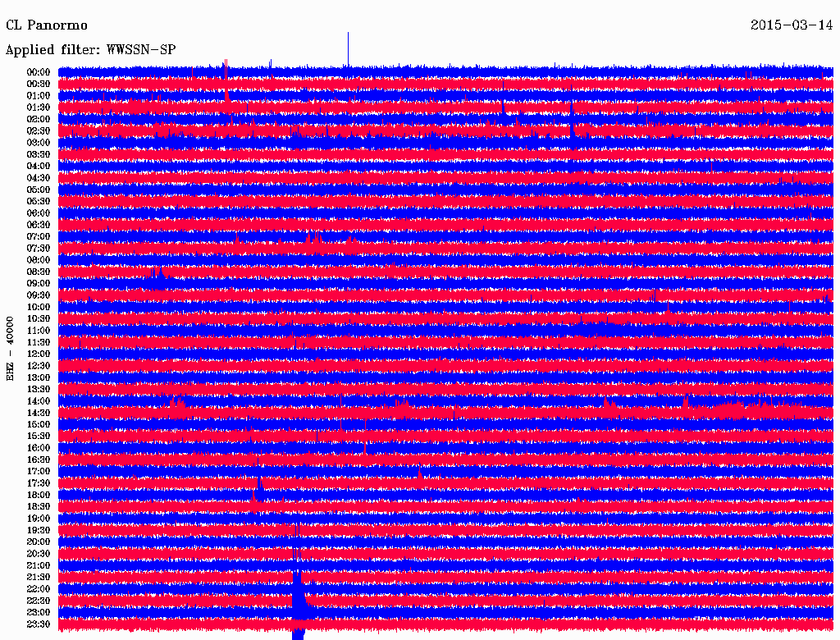Select the 13:00 time label
840x640 pixels.
[39, 377]
